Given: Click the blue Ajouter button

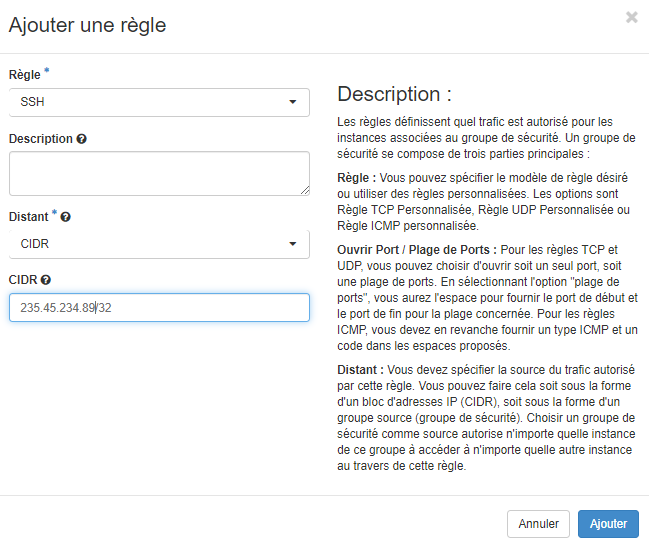Looking at the screenshot, I should coord(608,524).
